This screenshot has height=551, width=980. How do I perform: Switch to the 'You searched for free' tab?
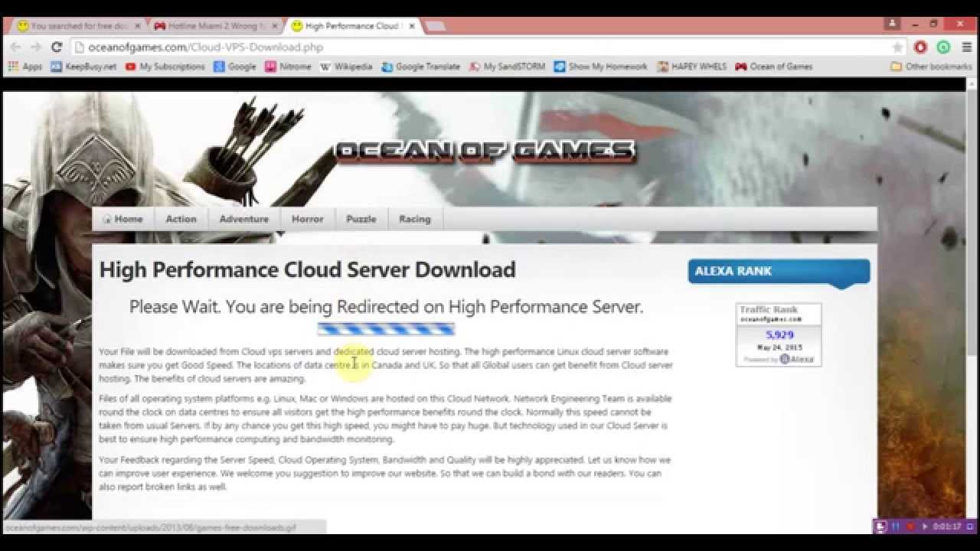pos(79,26)
